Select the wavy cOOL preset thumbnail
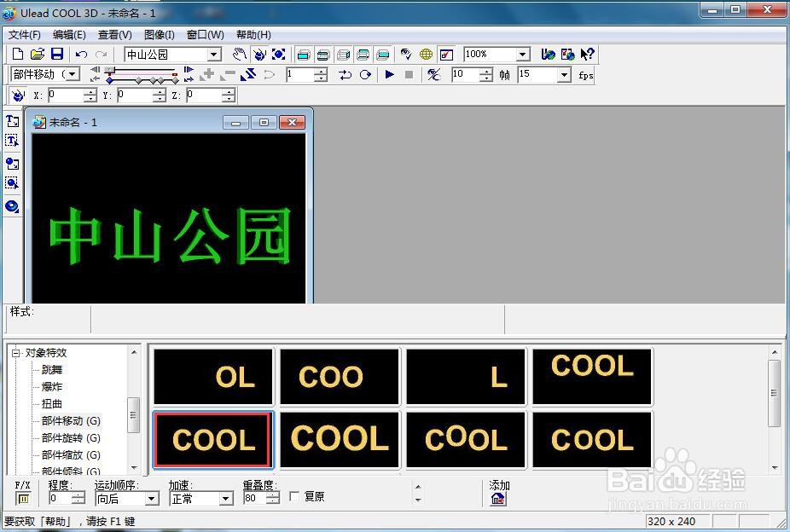The image size is (790, 532). (466, 439)
